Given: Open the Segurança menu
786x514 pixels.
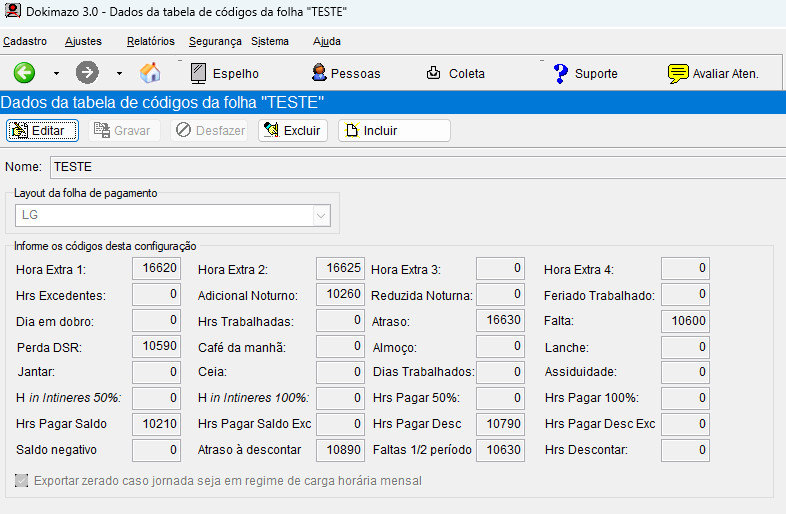Looking at the screenshot, I should (215, 41).
